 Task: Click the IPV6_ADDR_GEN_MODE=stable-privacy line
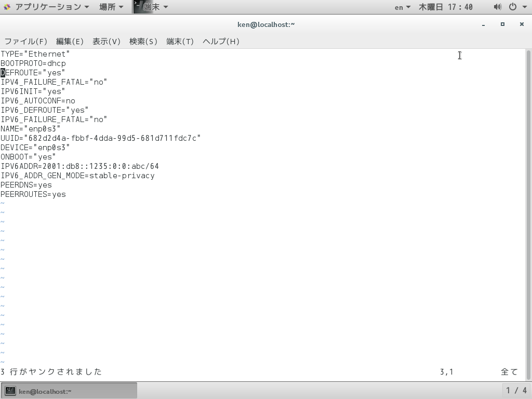click(78, 176)
